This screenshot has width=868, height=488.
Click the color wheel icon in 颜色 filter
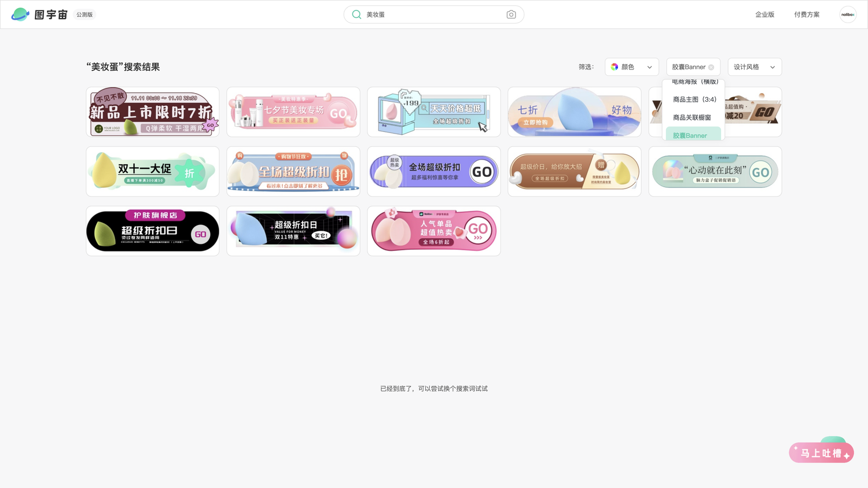615,67
